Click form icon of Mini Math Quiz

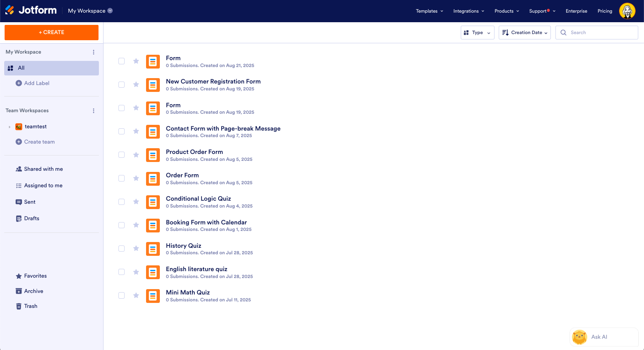click(x=153, y=296)
